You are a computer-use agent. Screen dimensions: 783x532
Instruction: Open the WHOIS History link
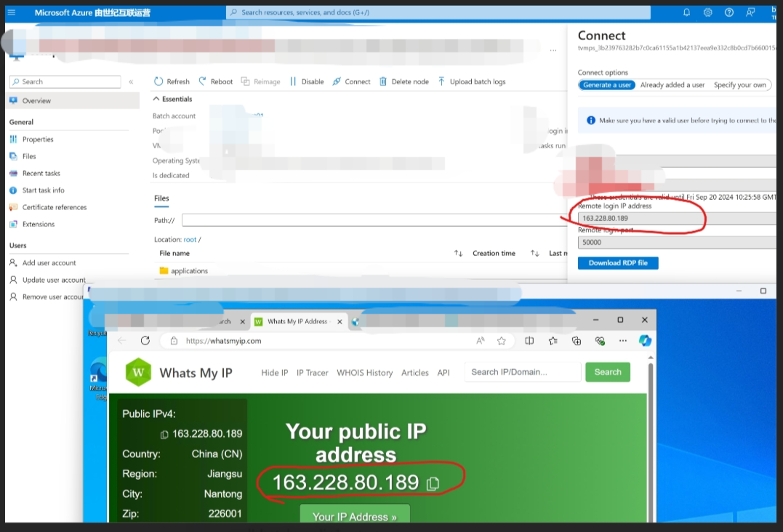coord(364,372)
